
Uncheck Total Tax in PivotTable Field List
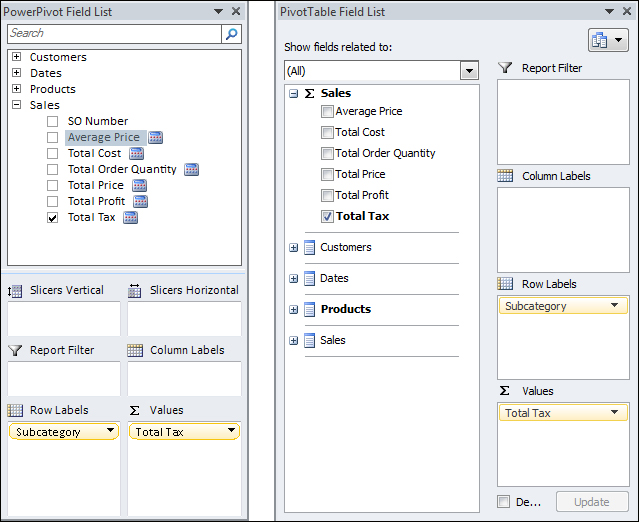click(x=327, y=216)
